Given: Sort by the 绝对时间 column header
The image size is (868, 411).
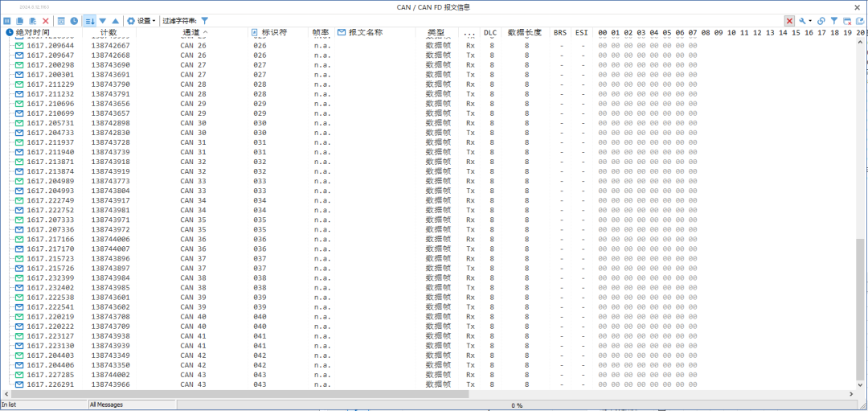Looking at the screenshot, I should [x=33, y=33].
